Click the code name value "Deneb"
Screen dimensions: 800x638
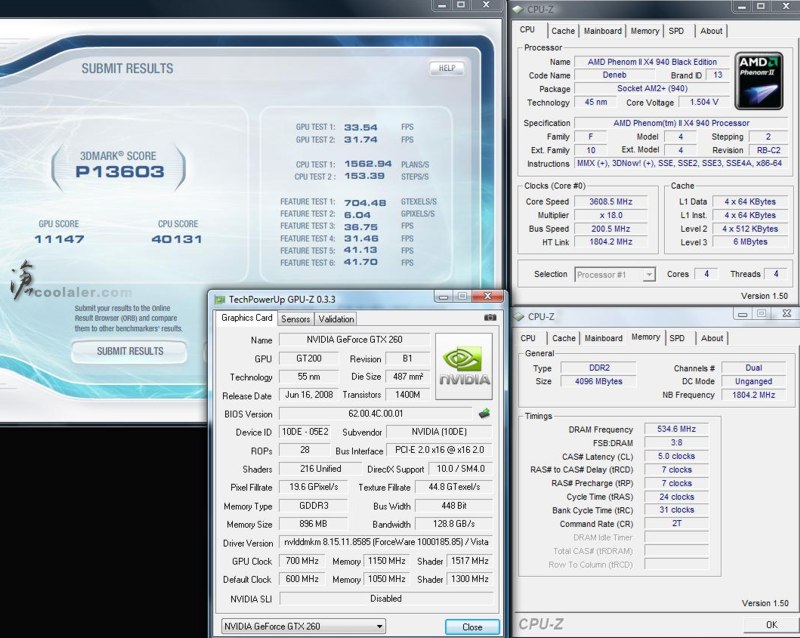[614, 75]
